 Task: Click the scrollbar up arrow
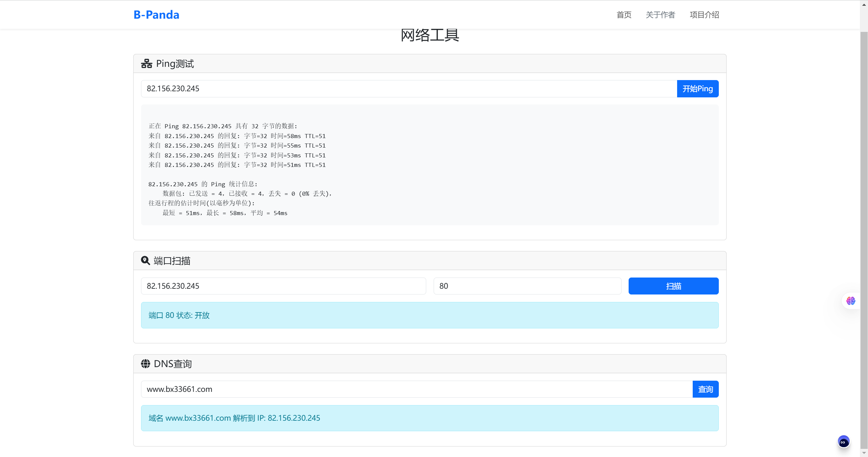coord(864,4)
